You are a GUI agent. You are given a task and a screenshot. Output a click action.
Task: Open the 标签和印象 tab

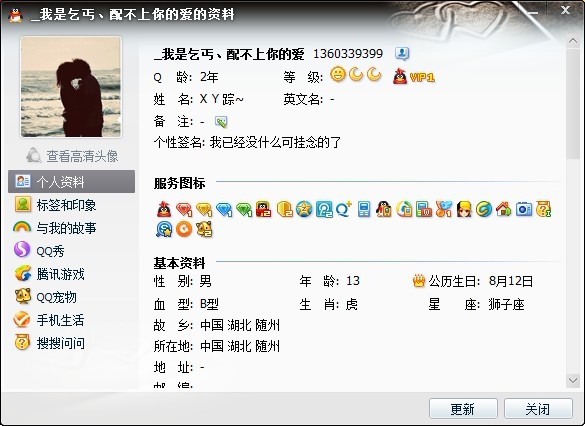[x=71, y=205]
